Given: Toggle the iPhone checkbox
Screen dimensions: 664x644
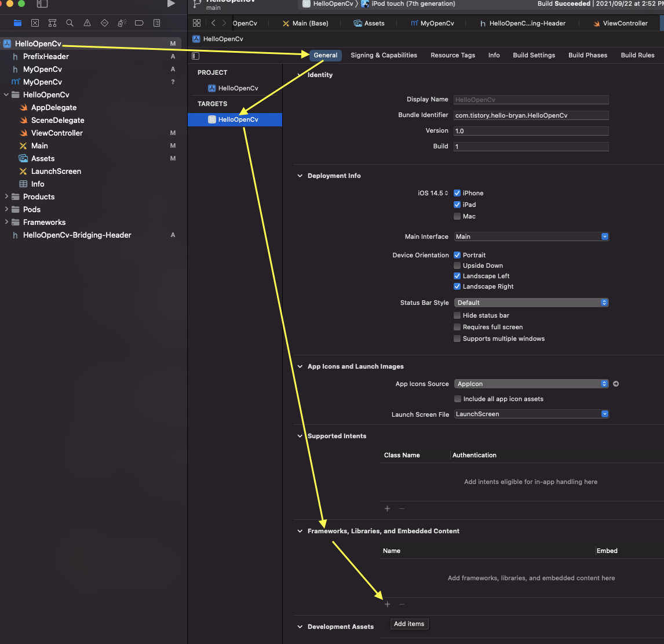Looking at the screenshot, I should pos(457,193).
